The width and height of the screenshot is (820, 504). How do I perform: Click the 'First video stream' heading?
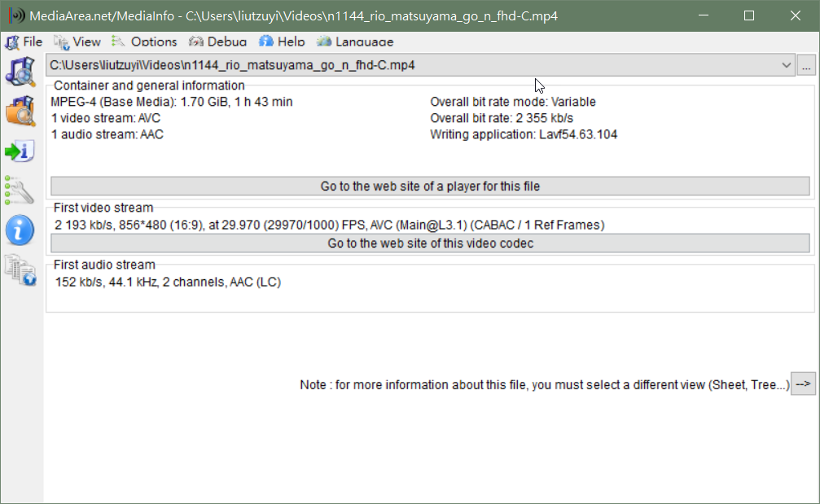point(103,208)
